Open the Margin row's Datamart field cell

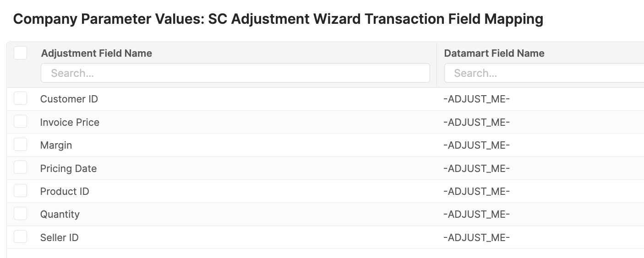click(x=477, y=145)
